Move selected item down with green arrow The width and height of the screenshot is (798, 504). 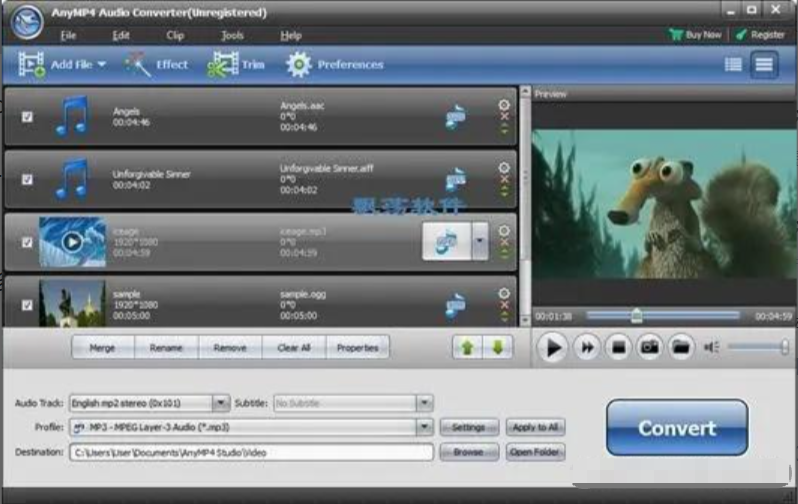pos(497,348)
